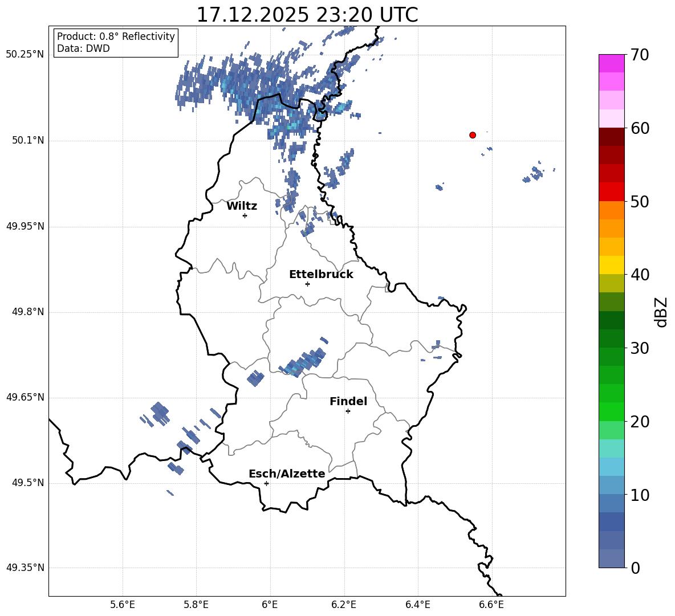Click the 6°E longitude label
The image size is (675, 616).
(x=270, y=605)
